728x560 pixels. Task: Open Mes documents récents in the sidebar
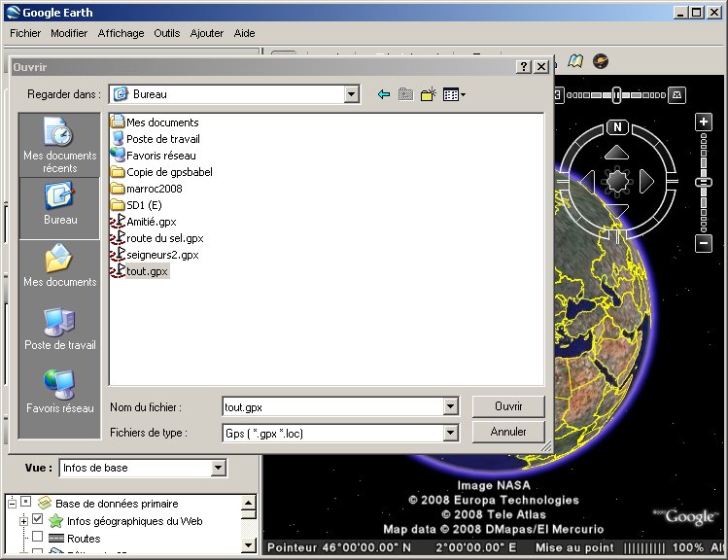[x=60, y=144]
